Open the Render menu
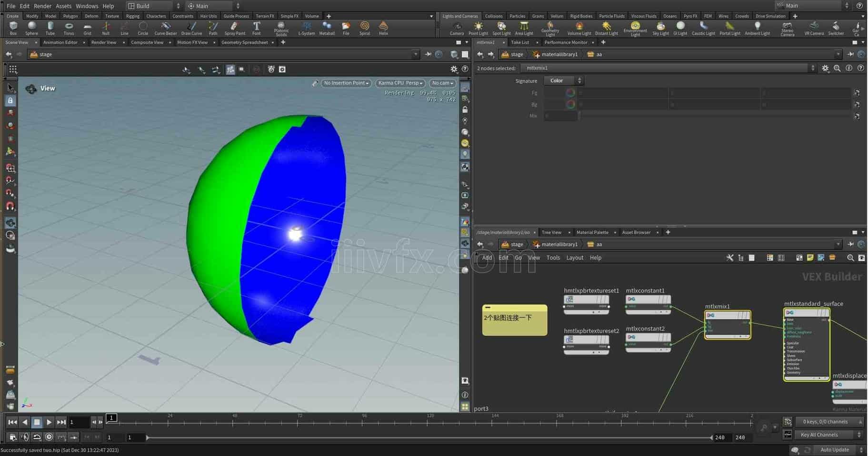The image size is (868, 456). point(42,6)
